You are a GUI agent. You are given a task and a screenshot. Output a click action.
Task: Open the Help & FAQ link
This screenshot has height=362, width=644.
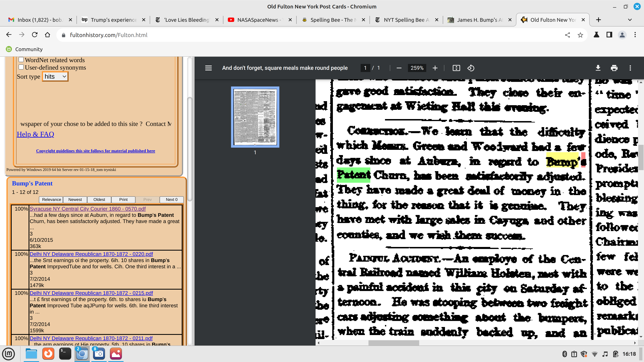click(35, 134)
